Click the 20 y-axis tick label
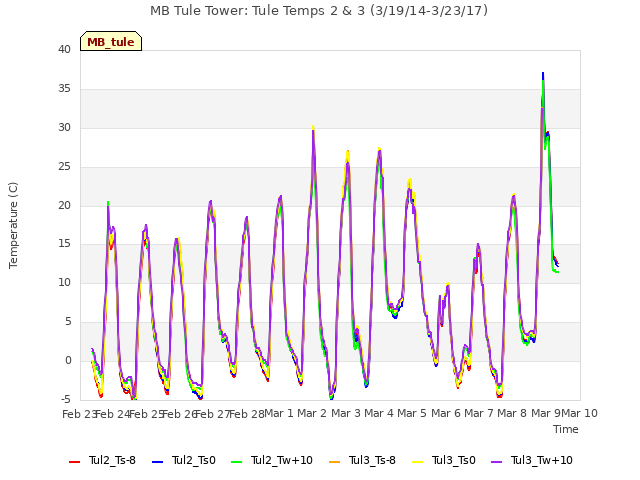 64,206
